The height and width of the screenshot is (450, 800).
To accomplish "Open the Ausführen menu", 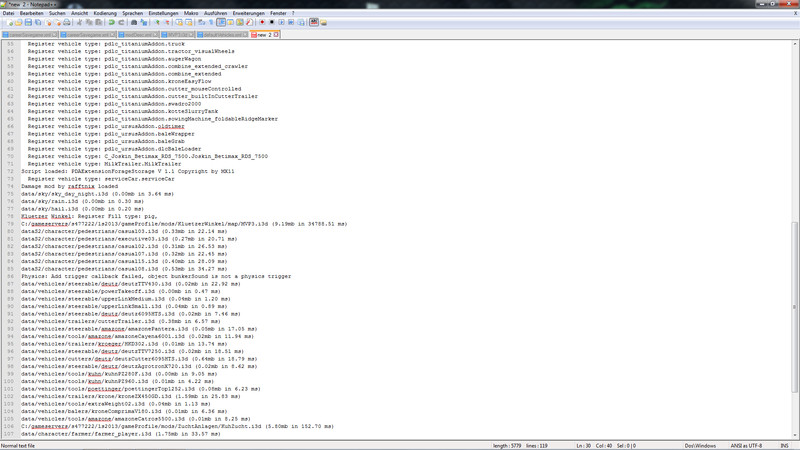I will [215, 13].
